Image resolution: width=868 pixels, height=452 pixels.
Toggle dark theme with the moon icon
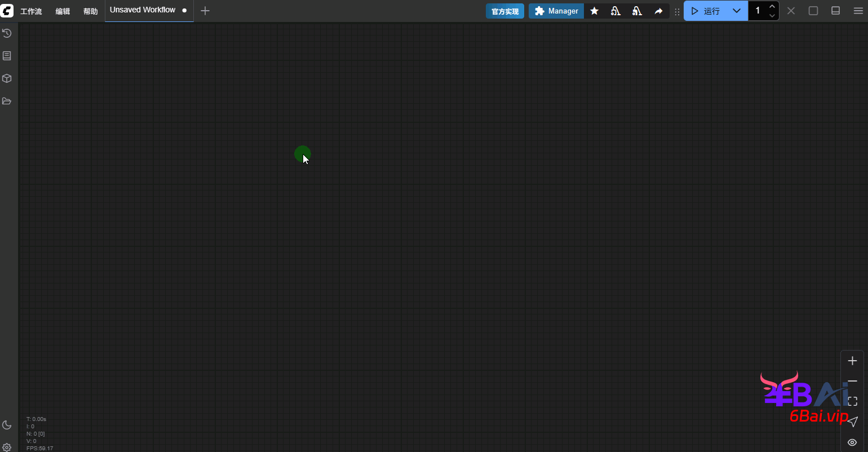click(7, 425)
